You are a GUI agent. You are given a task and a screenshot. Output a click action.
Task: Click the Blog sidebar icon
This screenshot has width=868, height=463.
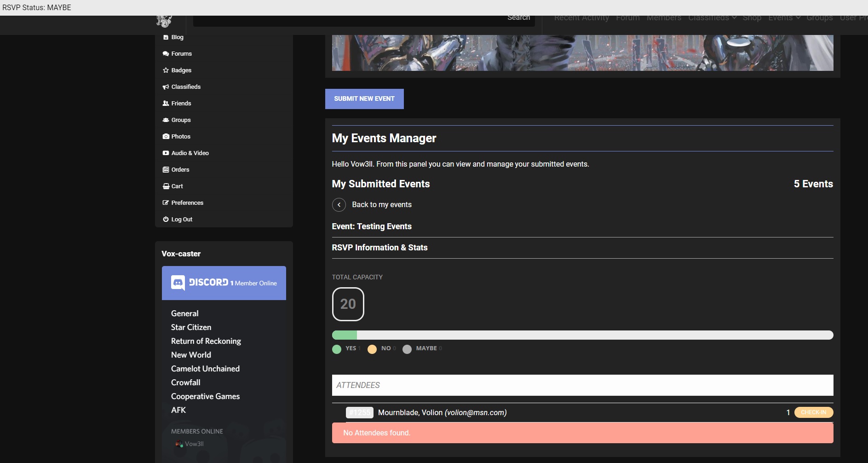click(166, 37)
